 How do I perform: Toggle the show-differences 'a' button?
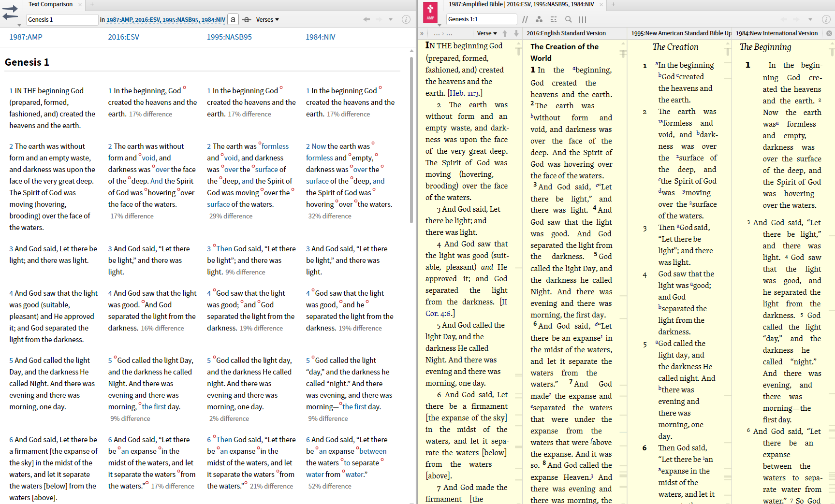click(x=233, y=19)
